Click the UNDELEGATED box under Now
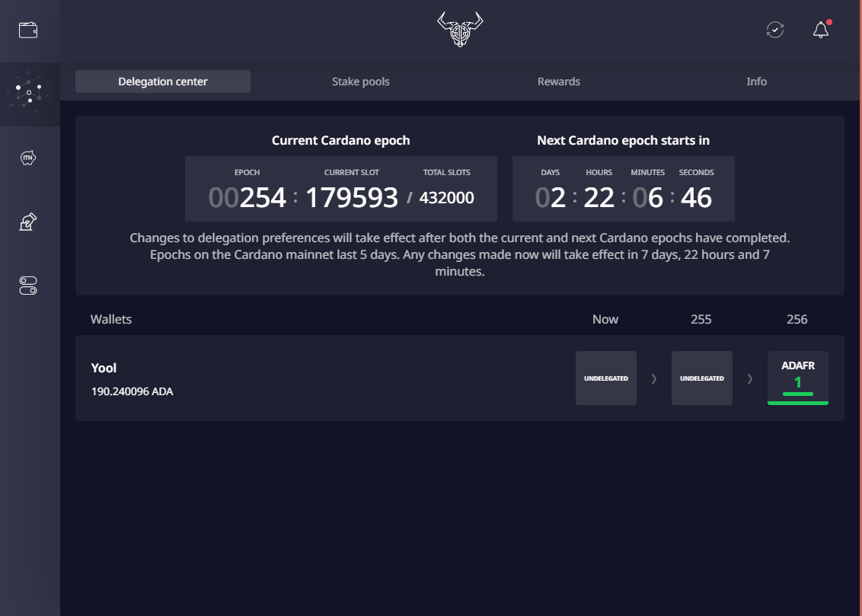The image size is (862, 616). [606, 378]
